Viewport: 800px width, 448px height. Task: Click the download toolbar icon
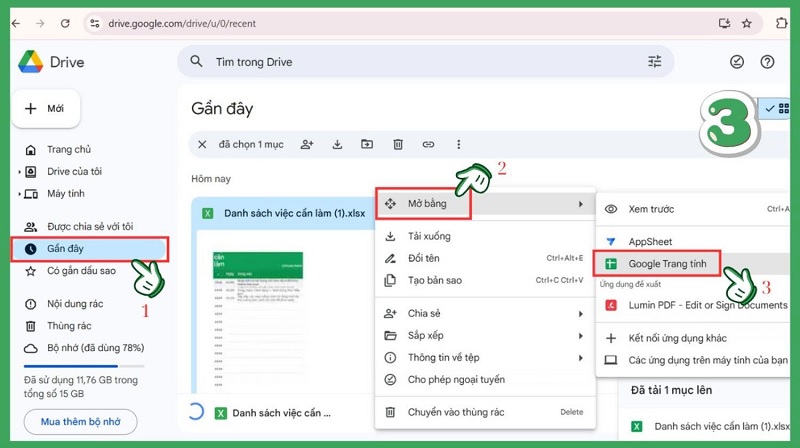[x=337, y=144]
